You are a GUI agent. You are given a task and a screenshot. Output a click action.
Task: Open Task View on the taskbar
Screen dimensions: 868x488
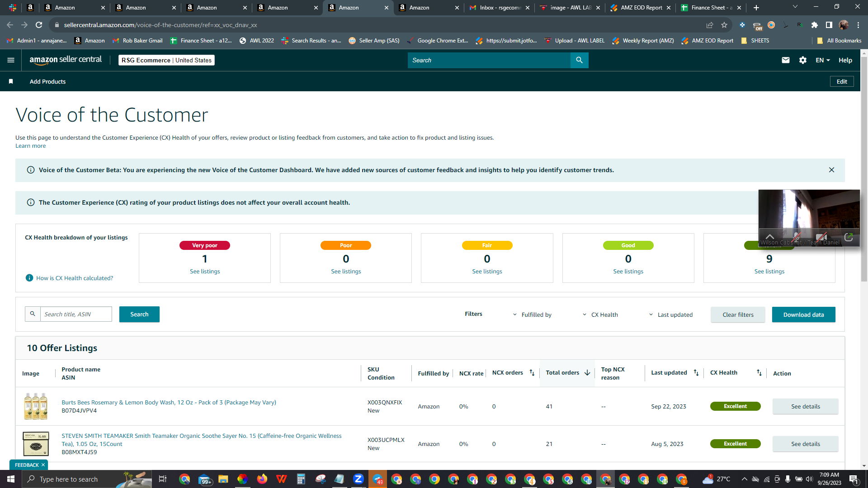point(163,479)
